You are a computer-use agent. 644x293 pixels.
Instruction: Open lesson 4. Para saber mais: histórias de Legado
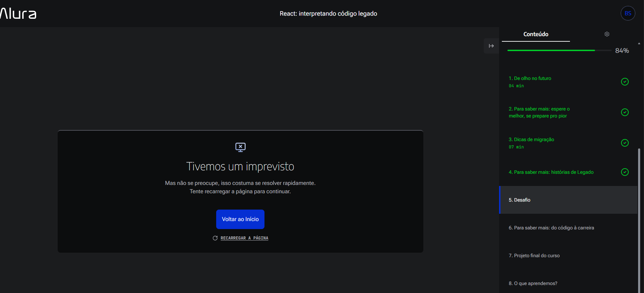click(568, 172)
